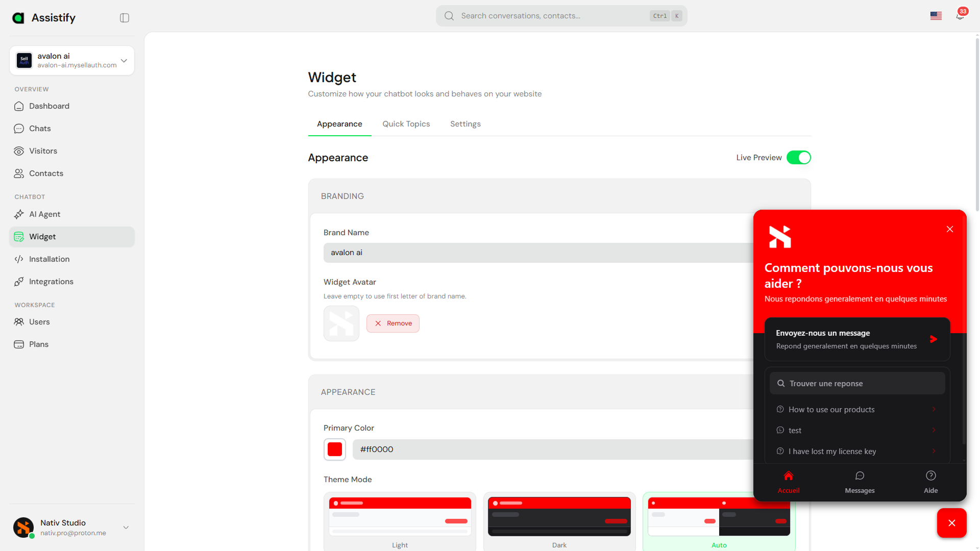Expand the Nativ Studio account menu
980x551 pixels.
(126, 527)
